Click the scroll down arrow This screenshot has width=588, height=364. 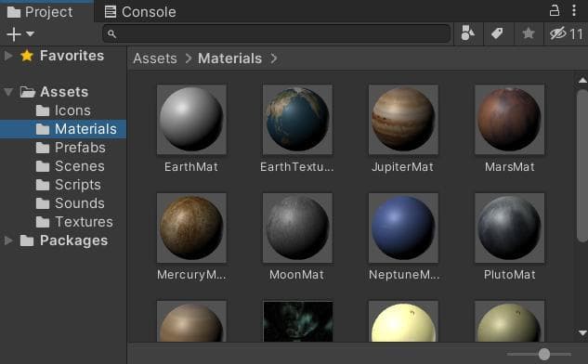(582, 332)
